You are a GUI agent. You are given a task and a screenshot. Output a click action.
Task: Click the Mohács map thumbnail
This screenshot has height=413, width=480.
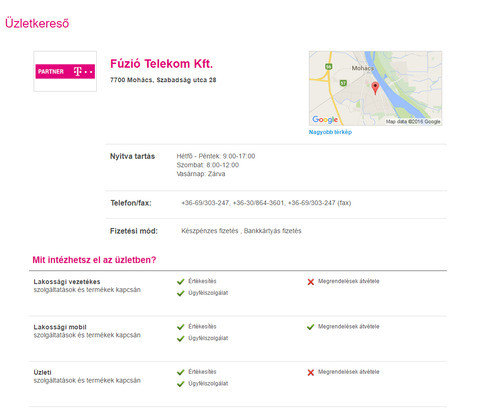click(x=375, y=88)
